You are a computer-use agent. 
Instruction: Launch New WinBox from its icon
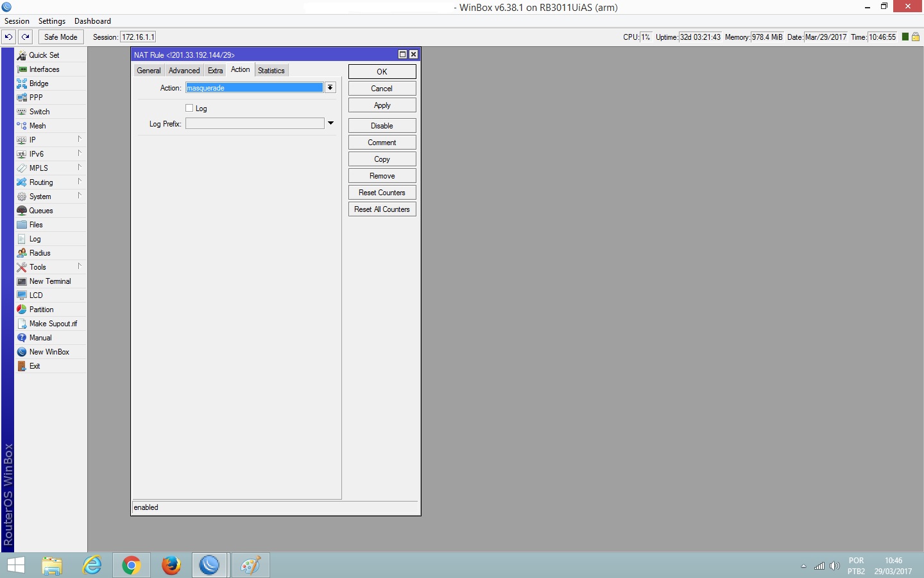(x=22, y=352)
